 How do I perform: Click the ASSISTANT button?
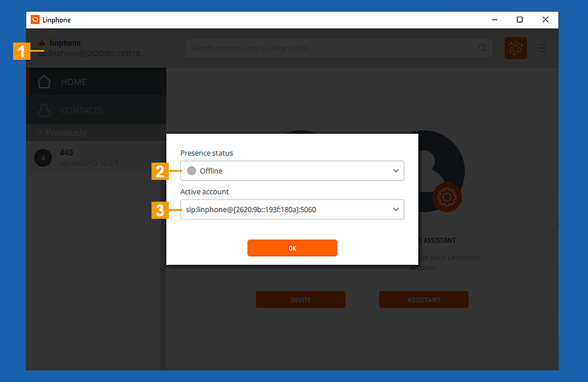tap(423, 300)
